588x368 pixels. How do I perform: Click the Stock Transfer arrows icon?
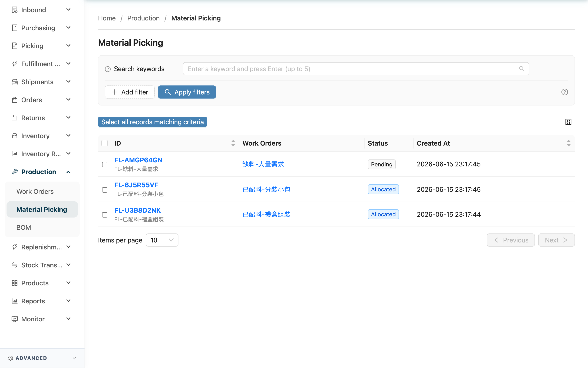pyautogui.click(x=14, y=265)
